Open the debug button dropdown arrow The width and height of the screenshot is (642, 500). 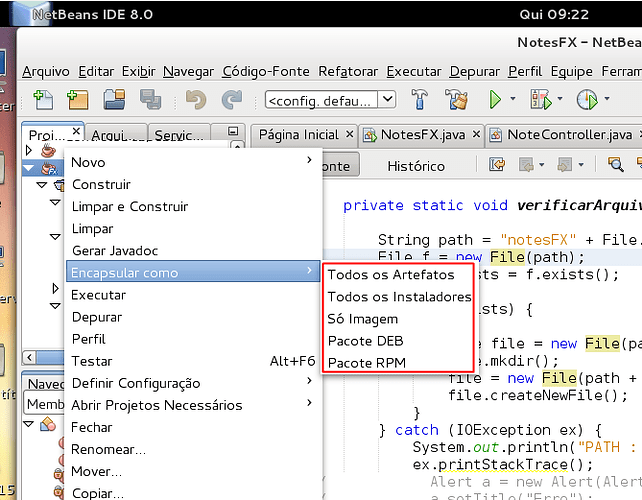(560, 99)
